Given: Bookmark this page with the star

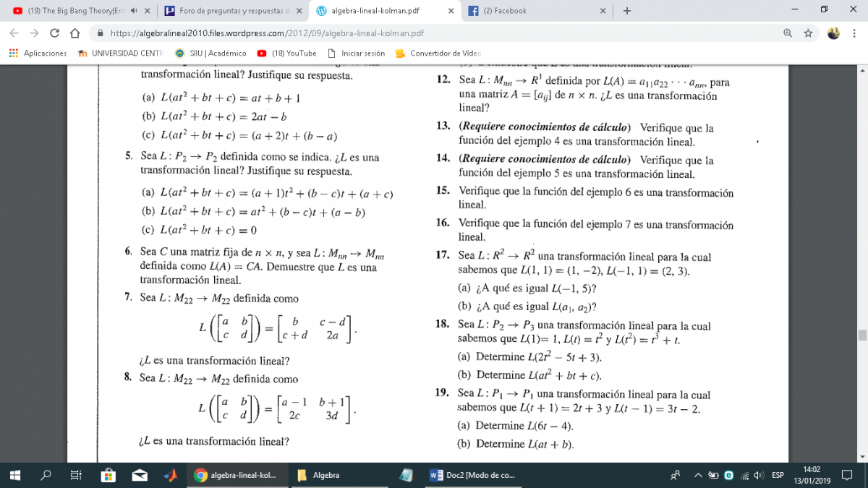Looking at the screenshot, I should 808,33.
